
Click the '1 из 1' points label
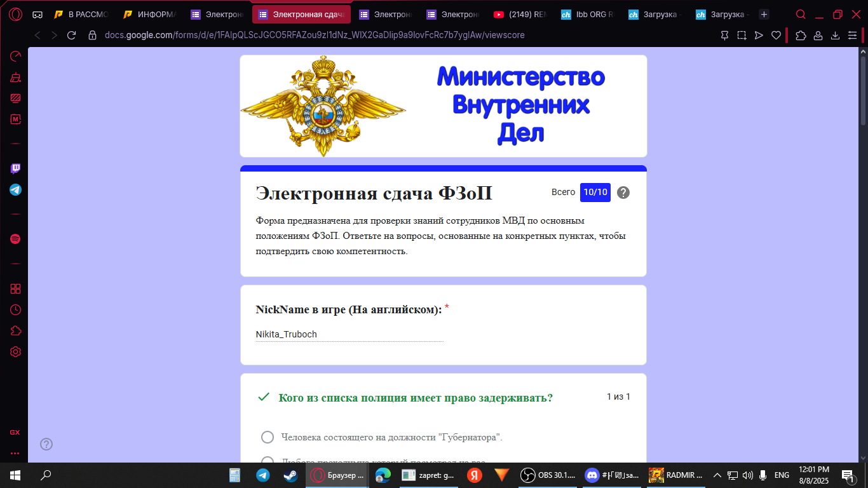click(x=618, y=397)
